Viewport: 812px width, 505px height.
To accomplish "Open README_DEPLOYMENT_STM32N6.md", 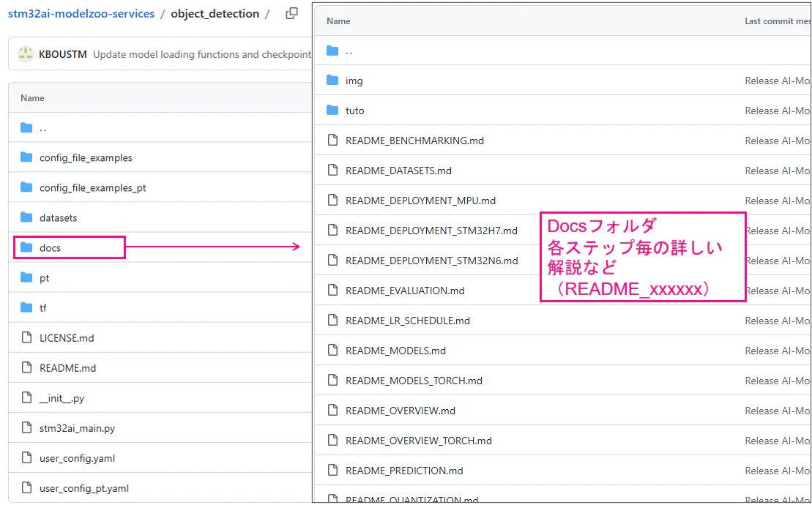I will pyautogui.click(x=432, y=261).
